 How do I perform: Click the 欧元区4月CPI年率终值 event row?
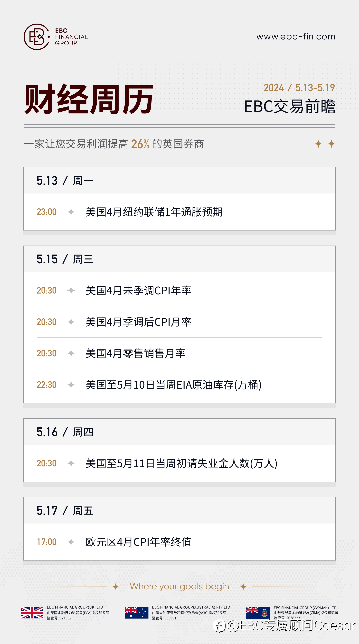tap(179, 542)
